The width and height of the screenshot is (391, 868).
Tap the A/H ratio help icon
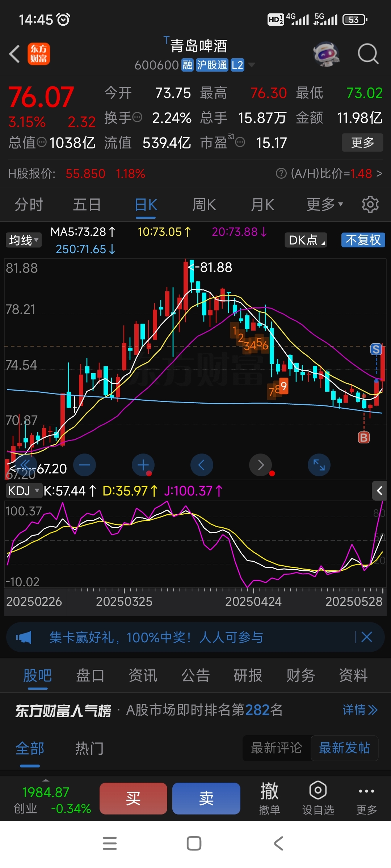pyautogui.click(x=281, y=174)
